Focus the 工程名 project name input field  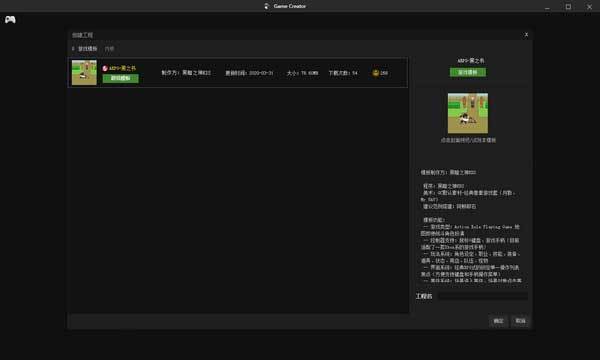click(x=483, y=296)
